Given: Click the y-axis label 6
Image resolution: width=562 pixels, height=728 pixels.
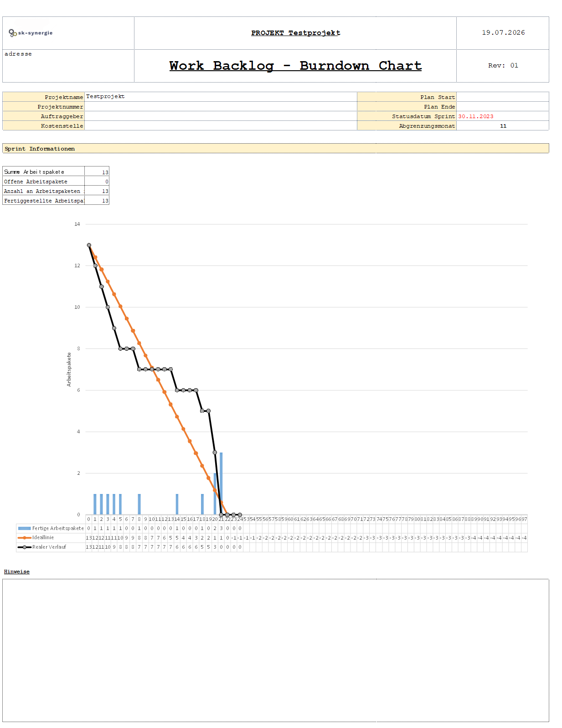Looking at the screenshot, I should coord(78,390).
